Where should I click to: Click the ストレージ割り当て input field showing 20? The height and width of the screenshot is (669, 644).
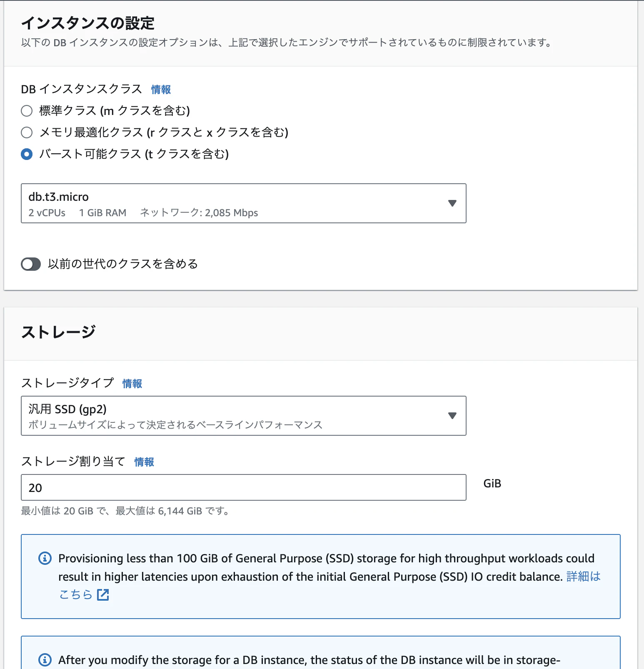point(244,487)
